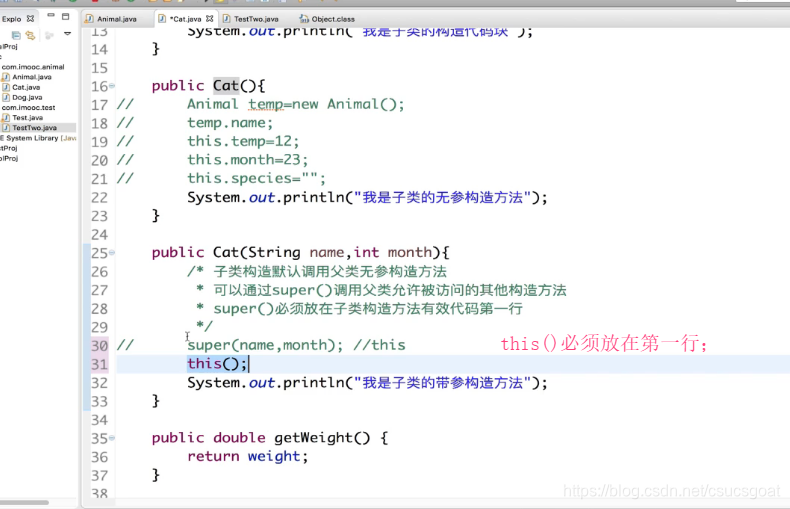The height and width of the screenshot is (509, 790).
Task: Close the Package Explorer view
Action: [30, 19]
